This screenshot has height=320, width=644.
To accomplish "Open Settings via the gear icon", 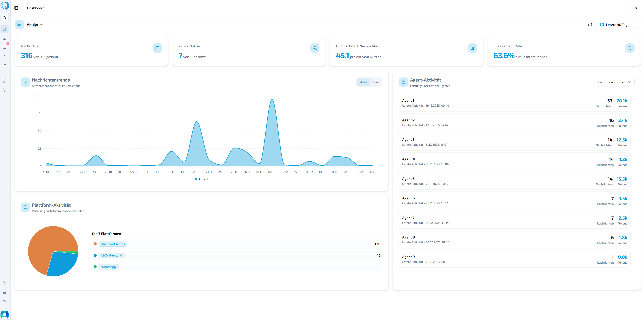I will [x=5, y=90].
